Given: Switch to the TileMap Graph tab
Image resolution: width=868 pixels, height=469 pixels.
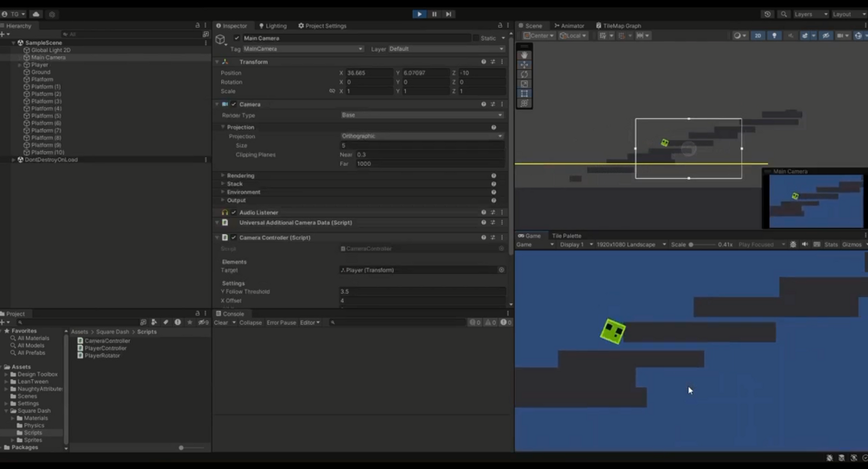Looking at the screenshot, I should 618,25.
